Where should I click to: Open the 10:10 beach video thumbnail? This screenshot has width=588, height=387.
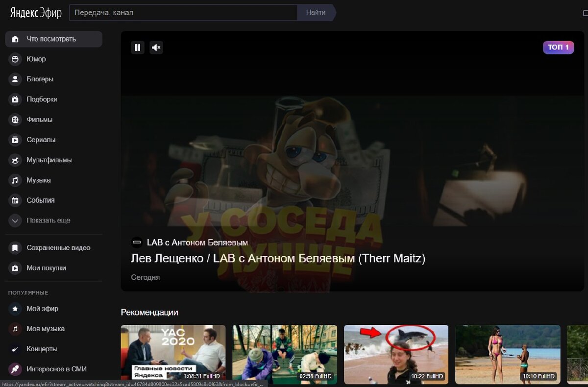[x=508, y=354]
